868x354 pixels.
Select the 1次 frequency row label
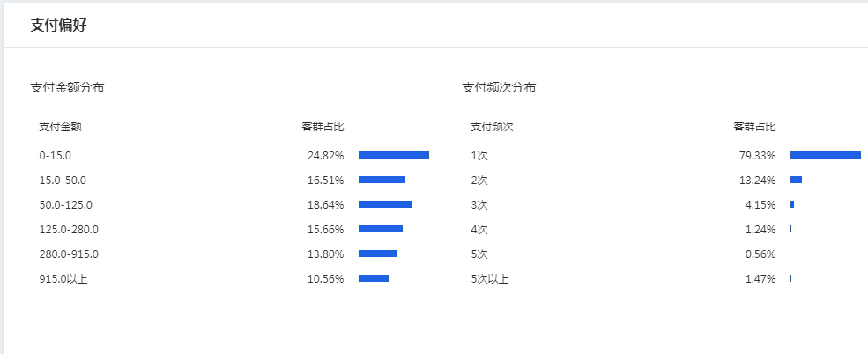coord(479,156)
